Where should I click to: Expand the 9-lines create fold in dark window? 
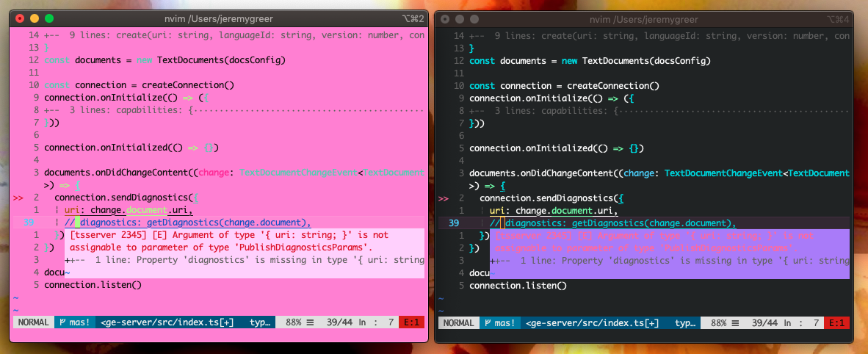click(659, 35)
